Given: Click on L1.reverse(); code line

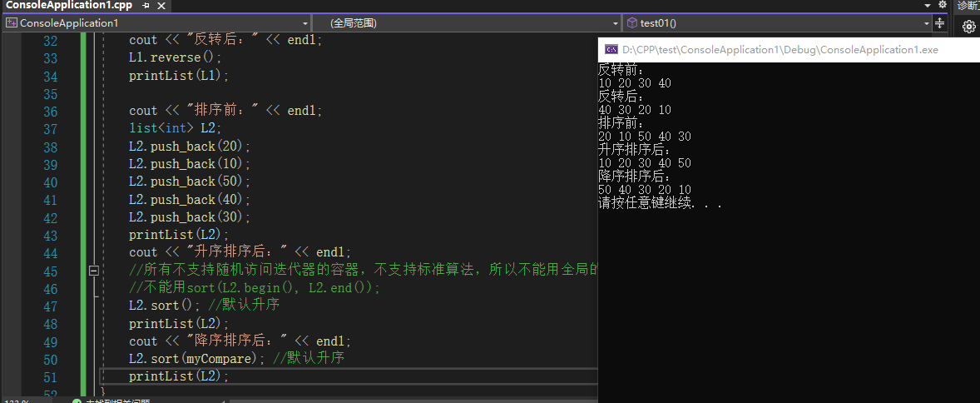Looking at the screenshot, I should click(x=176, y=57).
